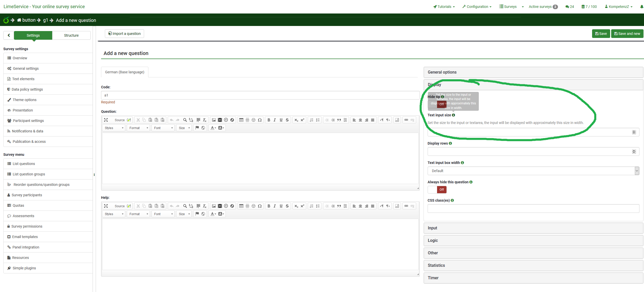Viewport: 644px width, 292px height.
Task: Maximize the Question editor
Action: (106, 120)
